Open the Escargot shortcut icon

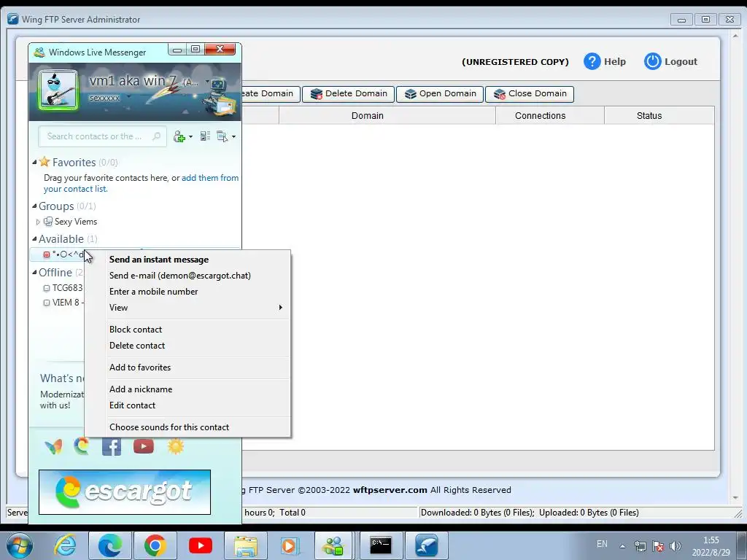(82, 446)
